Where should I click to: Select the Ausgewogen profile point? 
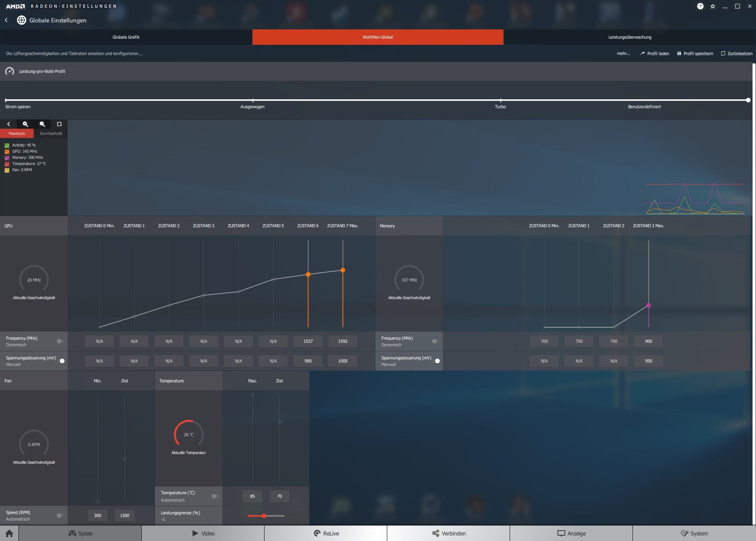click(253, 100)
